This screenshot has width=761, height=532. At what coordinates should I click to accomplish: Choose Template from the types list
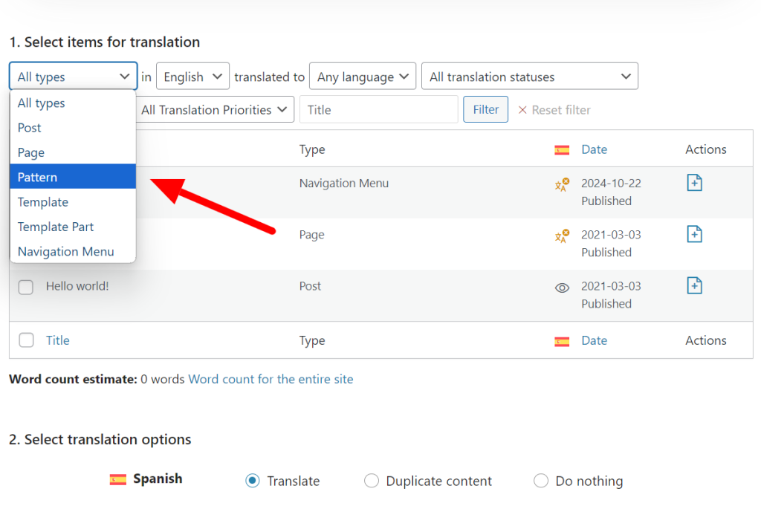coord(73,202)
